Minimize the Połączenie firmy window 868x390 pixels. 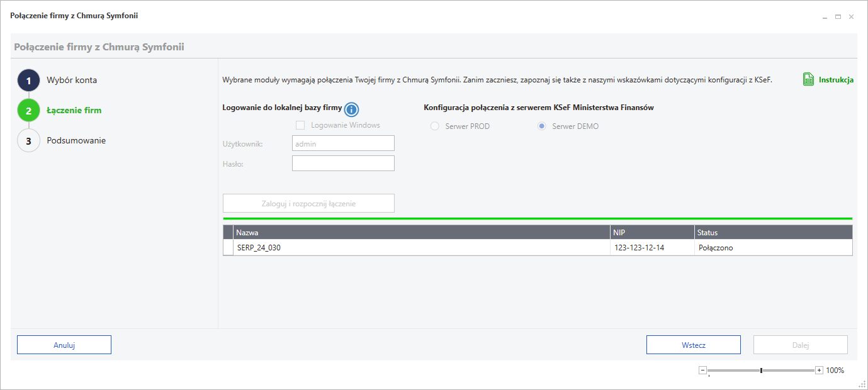click(x=825, y=17)
